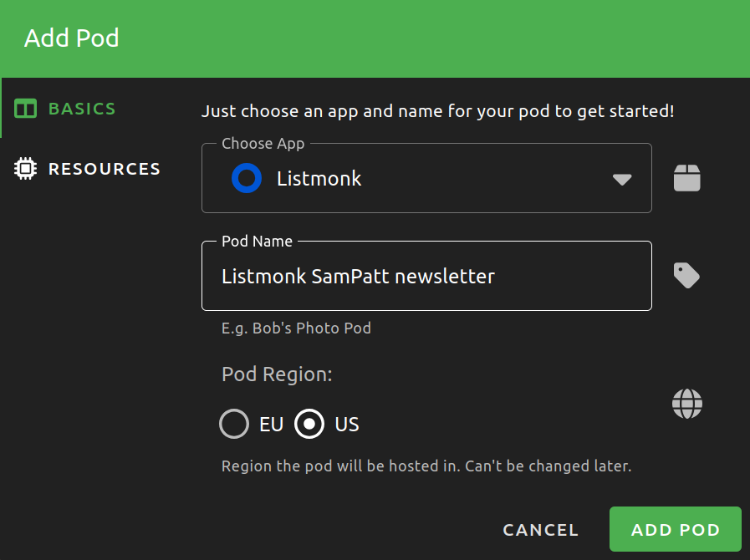
Task: Click the Add Pod dialog title
Action: point(72,38)
